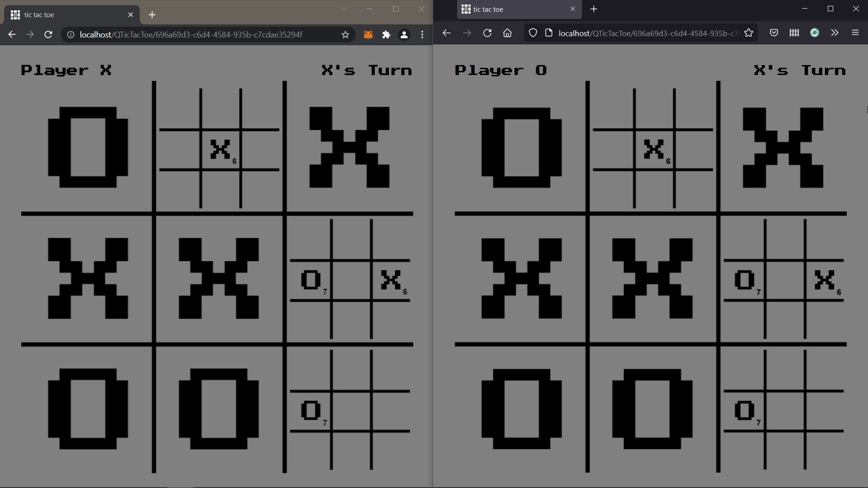Click big O in Player O bottom-middle square

(x=652, y=409)
